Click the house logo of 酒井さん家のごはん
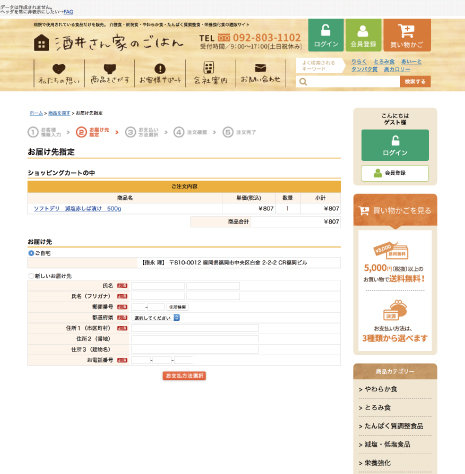Viewport: 465px width, 474px height. point(41,43)
